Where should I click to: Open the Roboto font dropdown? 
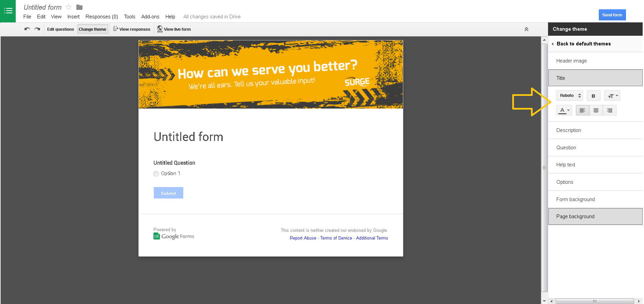(570, 96)
